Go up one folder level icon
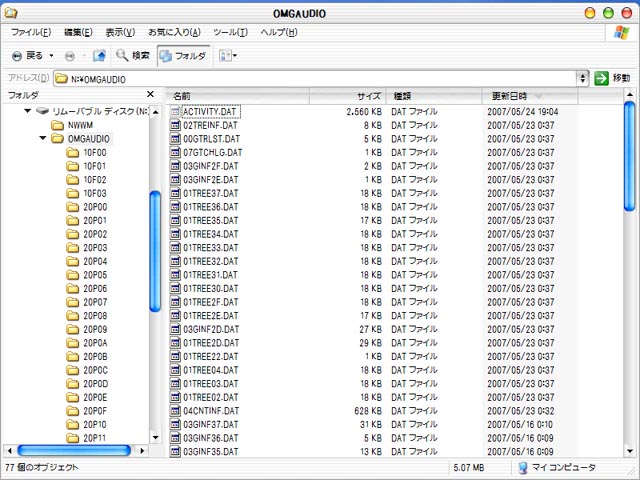The height and width of the screenshot is (480, 640). pyautogui.click(x=99, y=56)
